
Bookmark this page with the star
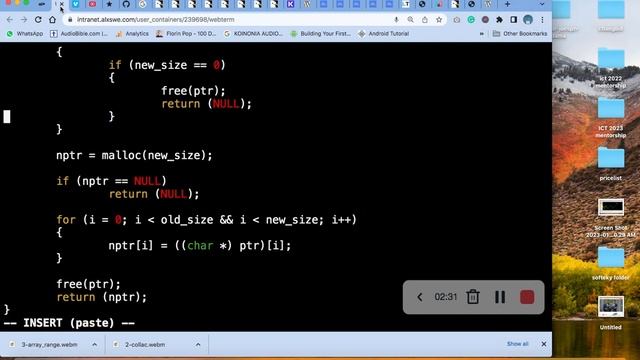(439, 20)
